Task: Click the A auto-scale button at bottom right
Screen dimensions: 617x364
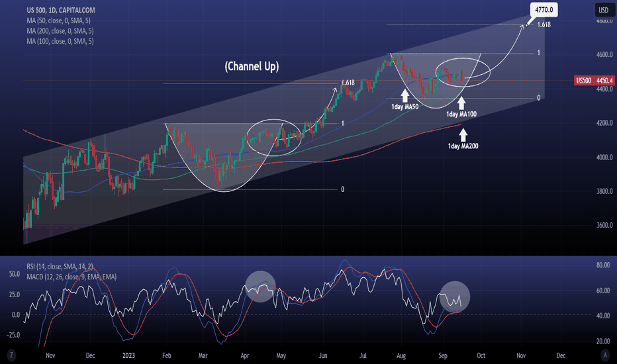Action: tap(605, 355)
